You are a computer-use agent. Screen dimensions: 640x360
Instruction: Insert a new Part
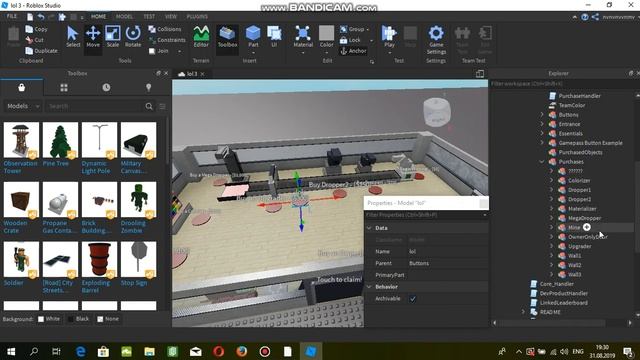pyautogui.click(x=253, y=37)
